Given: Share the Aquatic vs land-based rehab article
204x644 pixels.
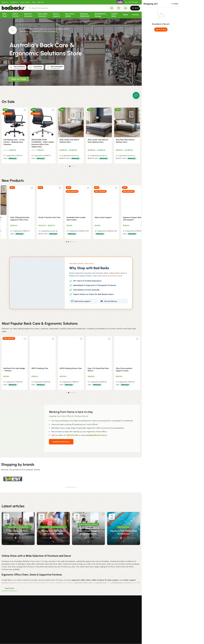Looking at the screenshot, I should click(x=124, y=541).
